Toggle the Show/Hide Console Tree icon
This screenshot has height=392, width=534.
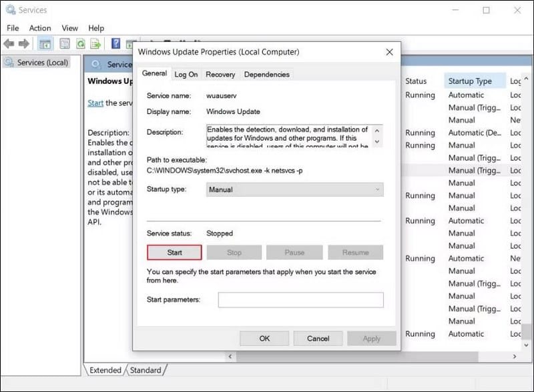coord(45,43)
